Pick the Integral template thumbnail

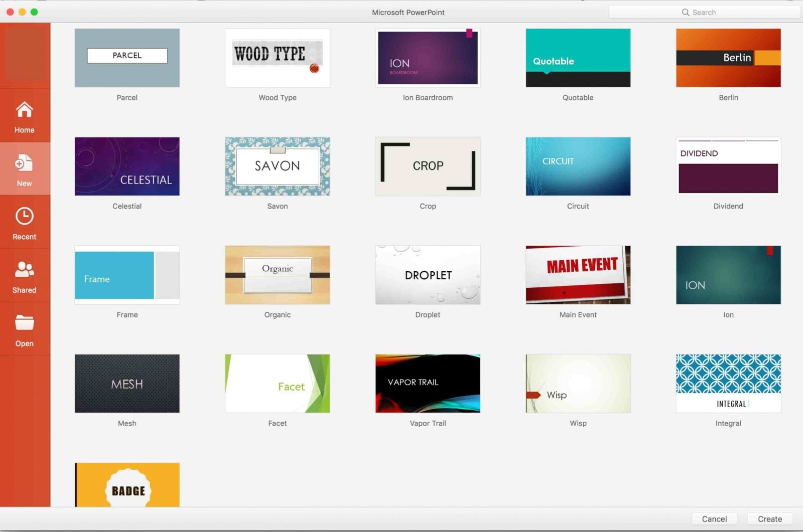point(728,384)
